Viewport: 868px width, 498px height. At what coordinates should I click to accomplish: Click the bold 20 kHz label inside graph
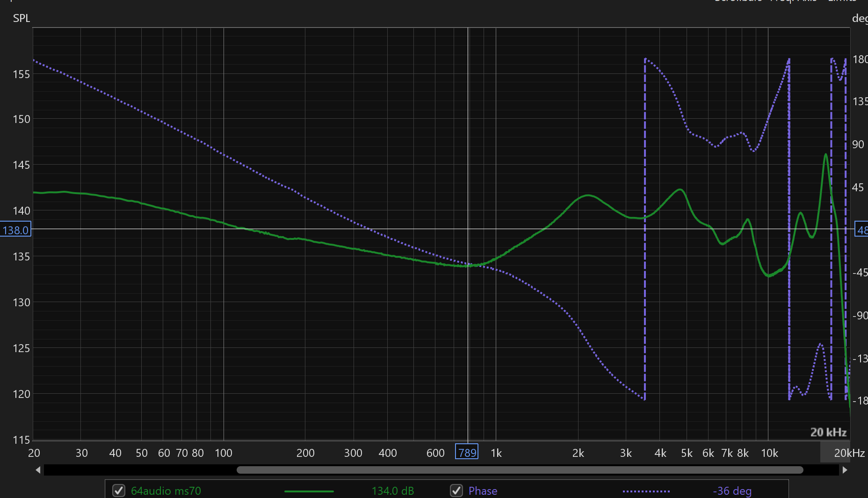[828, 432]
